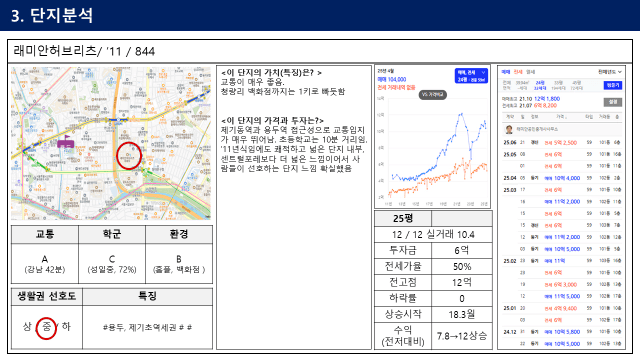
Task: Click the 전고점 value 12억
Action: tap(462, 282)
